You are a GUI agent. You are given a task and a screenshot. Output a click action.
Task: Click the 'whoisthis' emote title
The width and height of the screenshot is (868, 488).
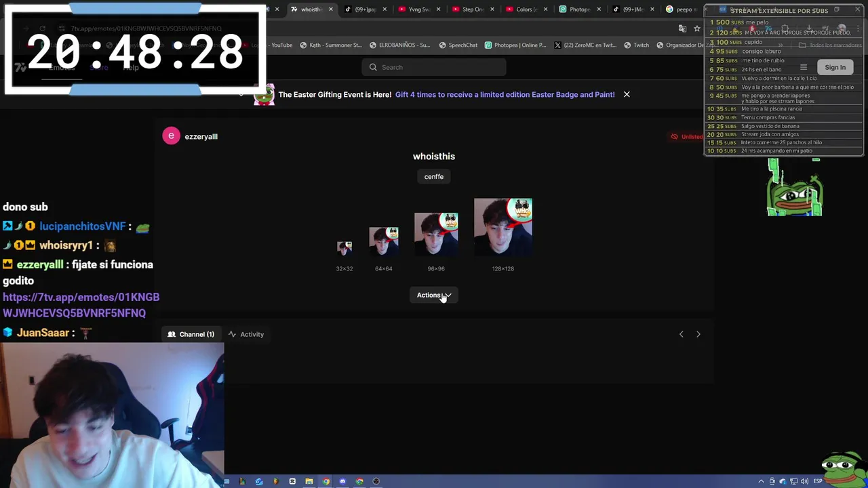[x=434, y=157]
